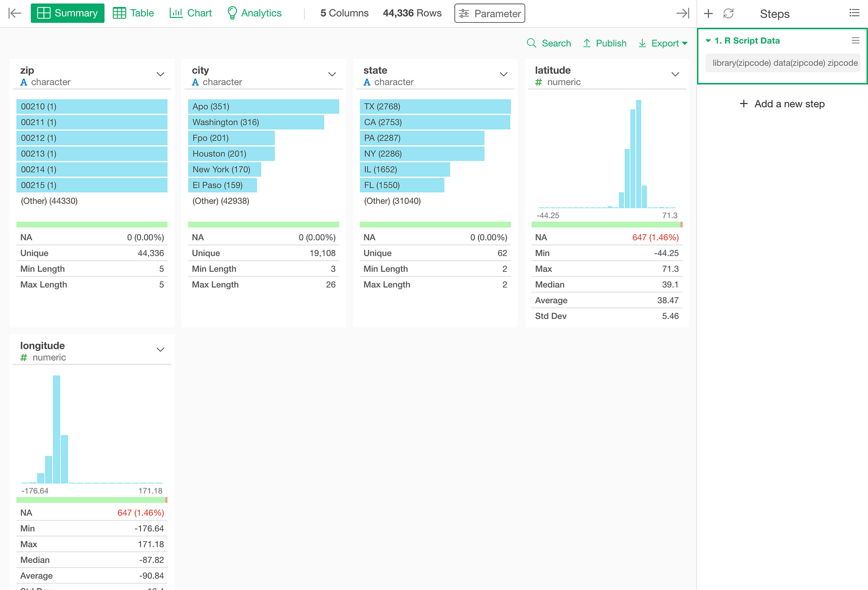
Task: Click the NY (2286) state bar
Action: pyautogui.click(x=422, y=153)
